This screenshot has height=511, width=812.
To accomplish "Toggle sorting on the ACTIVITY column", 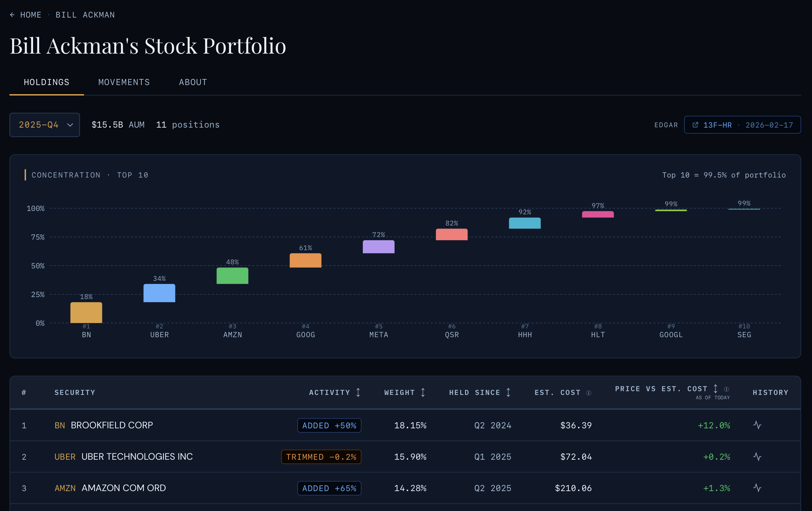I will [x=358, y=392].
